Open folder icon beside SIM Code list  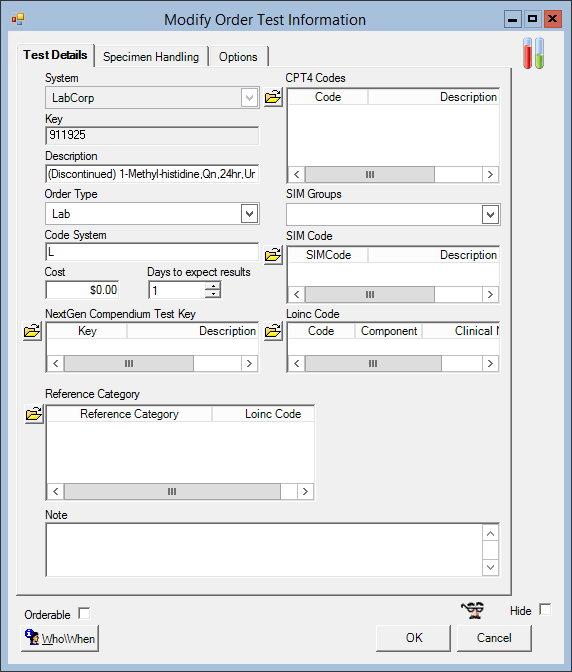(x=273, y=255)
